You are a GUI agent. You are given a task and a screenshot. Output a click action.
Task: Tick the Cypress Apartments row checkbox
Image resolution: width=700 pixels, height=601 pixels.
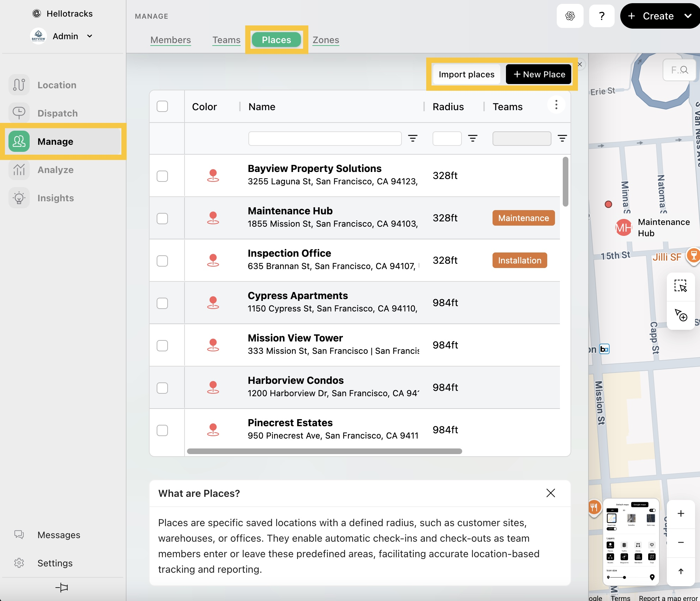click(x=162, y=303)
